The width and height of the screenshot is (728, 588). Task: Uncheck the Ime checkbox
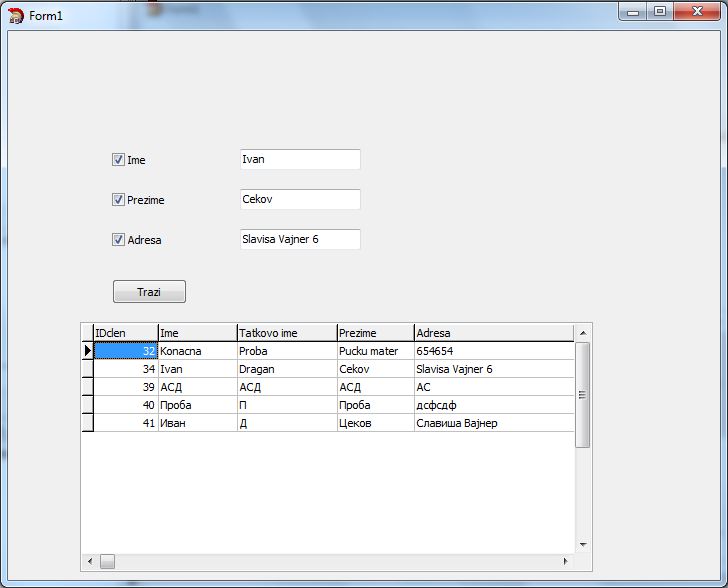pos(118,160)
